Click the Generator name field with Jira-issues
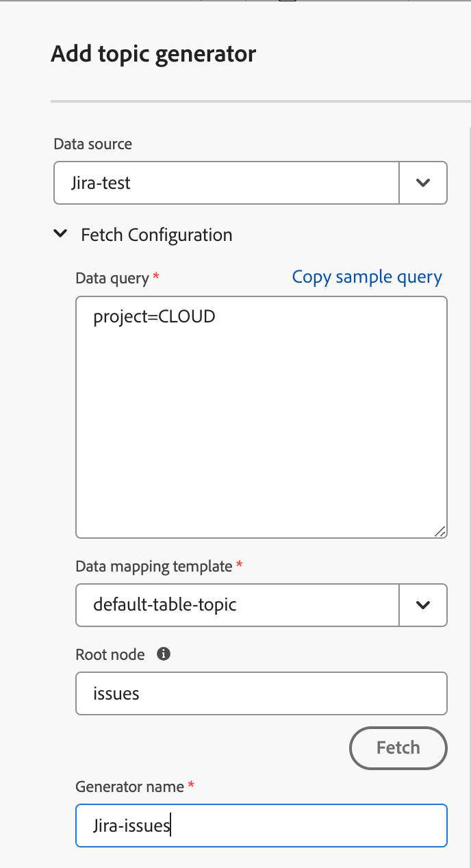The height and width of the screenshot is (868, 471). click(x=260, y=825)
